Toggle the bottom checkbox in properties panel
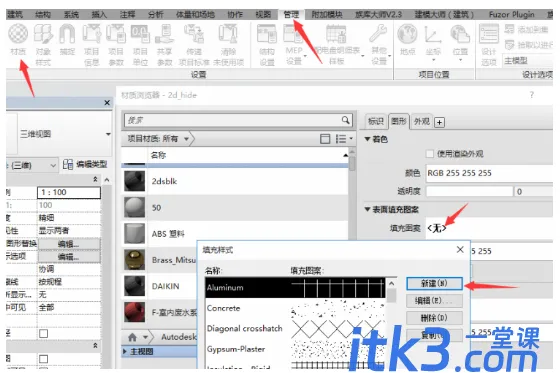The height and width of the screenshot is (373, 560). point(44,359)
